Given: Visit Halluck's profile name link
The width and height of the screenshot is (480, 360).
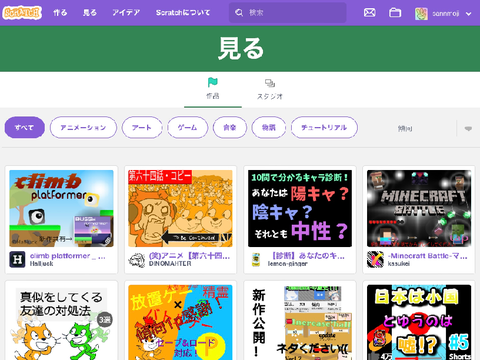Looking at the screenshot, I should [41, 264].
